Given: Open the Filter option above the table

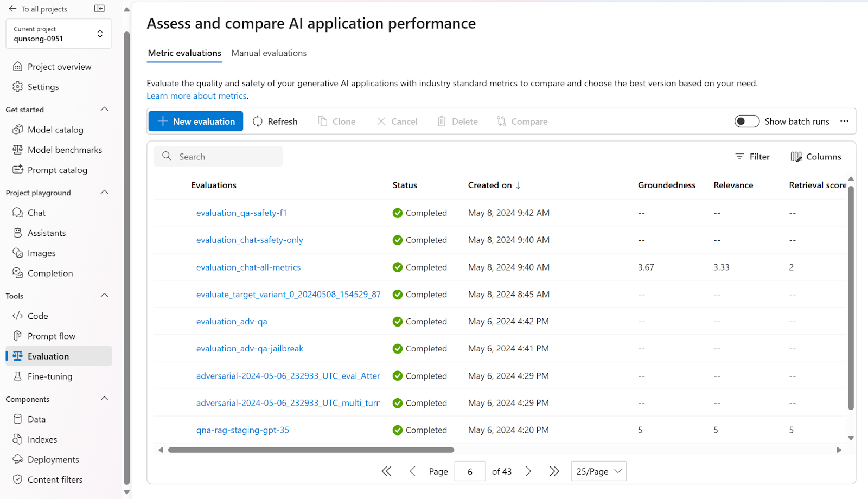Looking at the screenshot, I should 752,157.
